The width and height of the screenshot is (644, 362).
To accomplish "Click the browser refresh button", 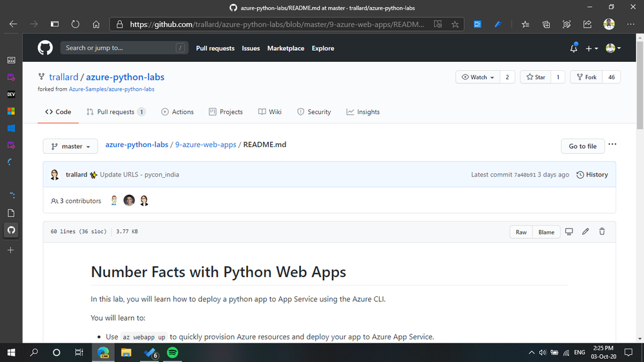I will 75,24.
